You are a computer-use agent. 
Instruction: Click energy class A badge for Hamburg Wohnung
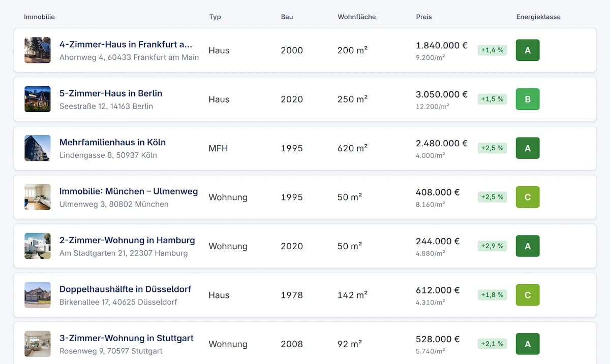pos(528,246)
